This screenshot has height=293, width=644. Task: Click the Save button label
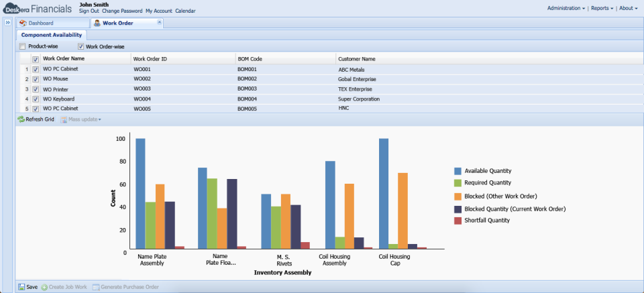[32, 287]
